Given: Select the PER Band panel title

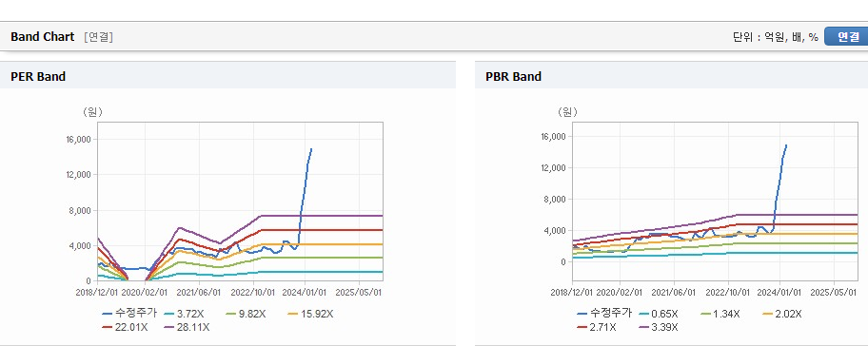Looking at the screenshot, I should (x=38, y=77).
